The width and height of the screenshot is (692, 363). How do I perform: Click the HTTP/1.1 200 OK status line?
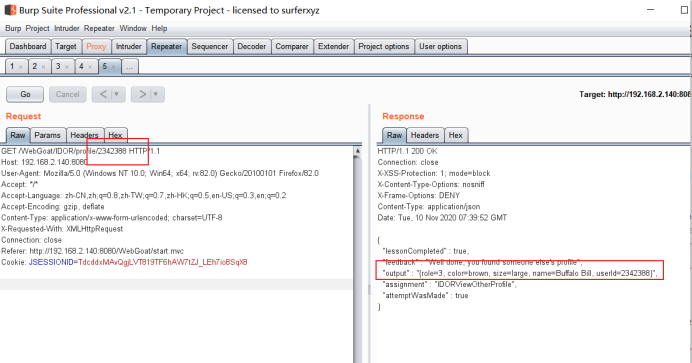click(407, 151)
